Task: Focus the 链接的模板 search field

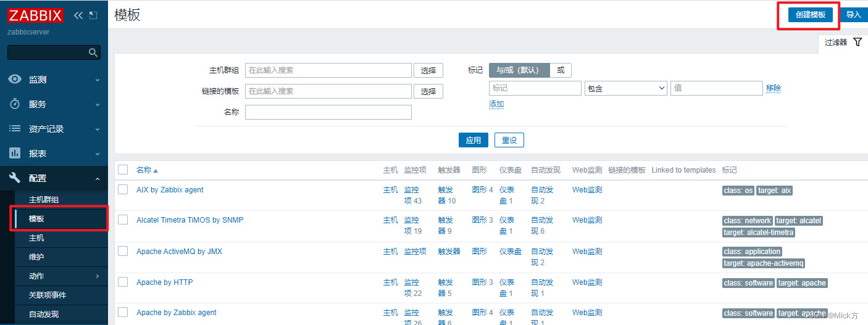Action: [x=328, y=91]
